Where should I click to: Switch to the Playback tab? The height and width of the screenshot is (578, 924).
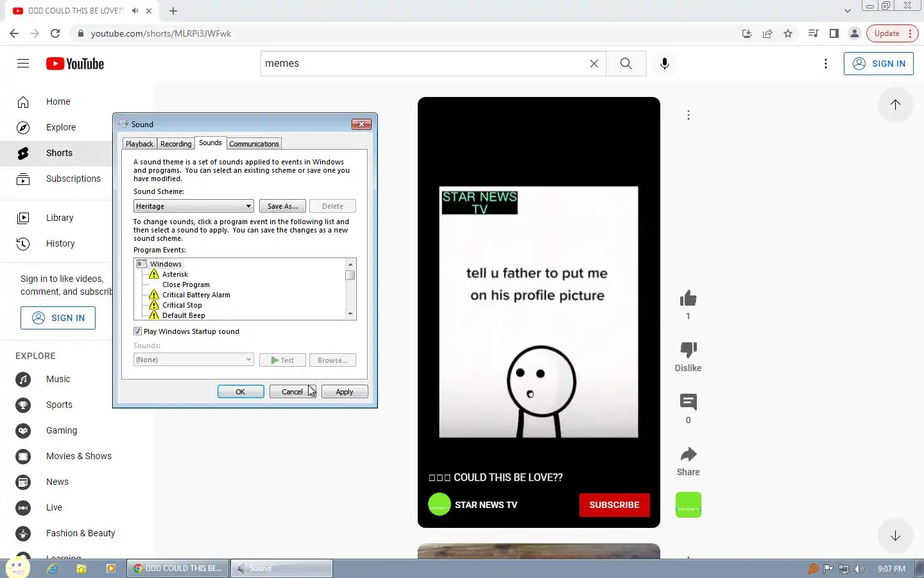pos(139,144)
